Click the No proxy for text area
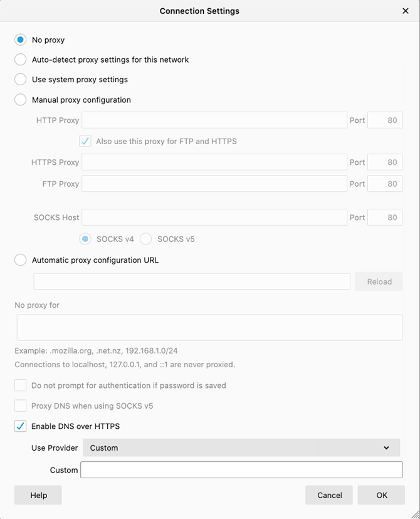The width and height of the screenshot is (420, 519). click(x=209, y=327)
